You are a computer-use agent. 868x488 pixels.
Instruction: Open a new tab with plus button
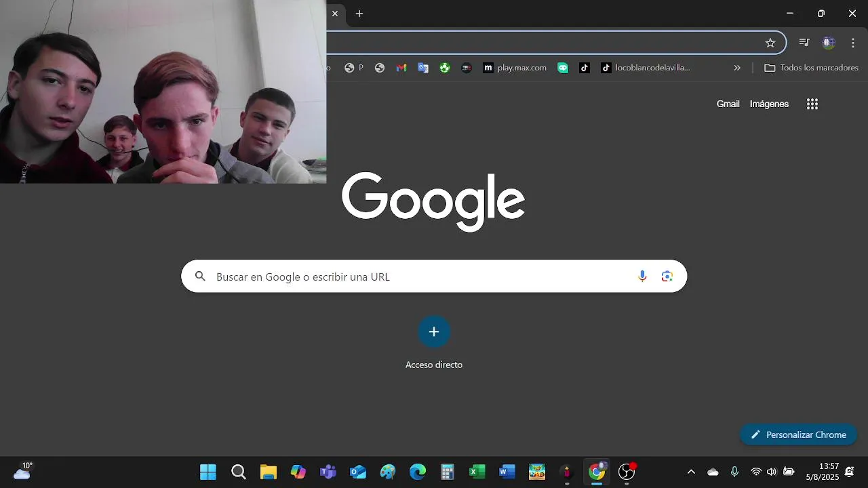(x=359, y=14)
